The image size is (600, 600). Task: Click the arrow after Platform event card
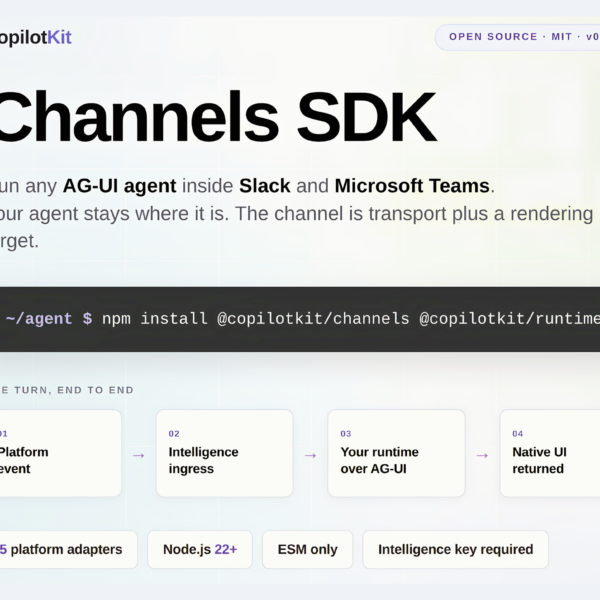click(x=139, y=455)
